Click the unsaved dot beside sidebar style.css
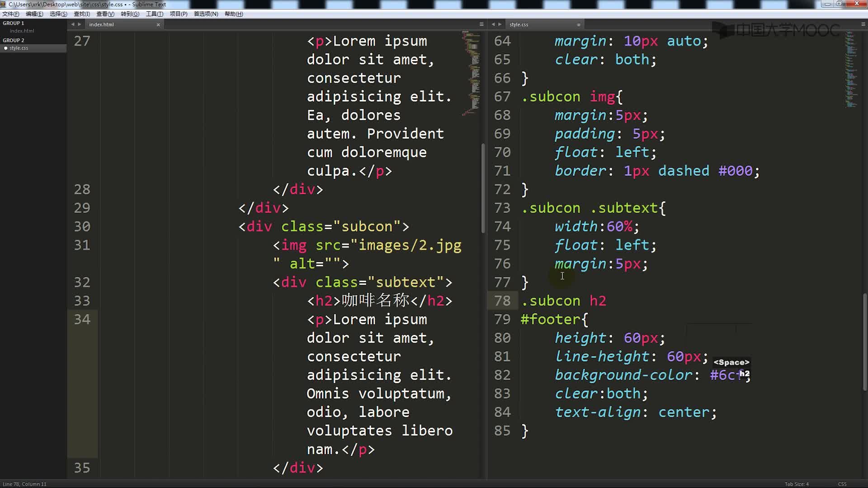868x488 pixels. (5, 48)
